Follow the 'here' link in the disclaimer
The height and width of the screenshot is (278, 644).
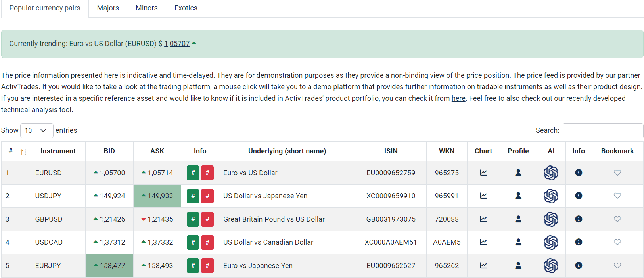click(458, 98)
